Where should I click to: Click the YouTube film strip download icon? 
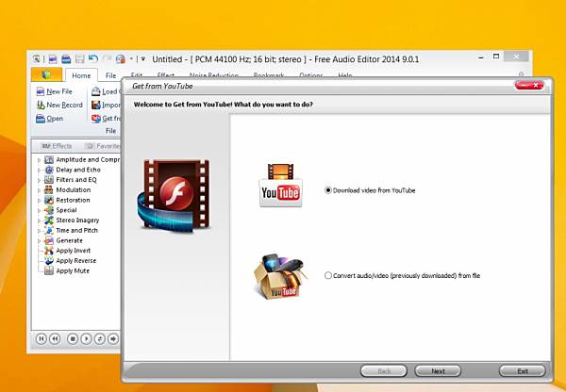pos(280,185)
